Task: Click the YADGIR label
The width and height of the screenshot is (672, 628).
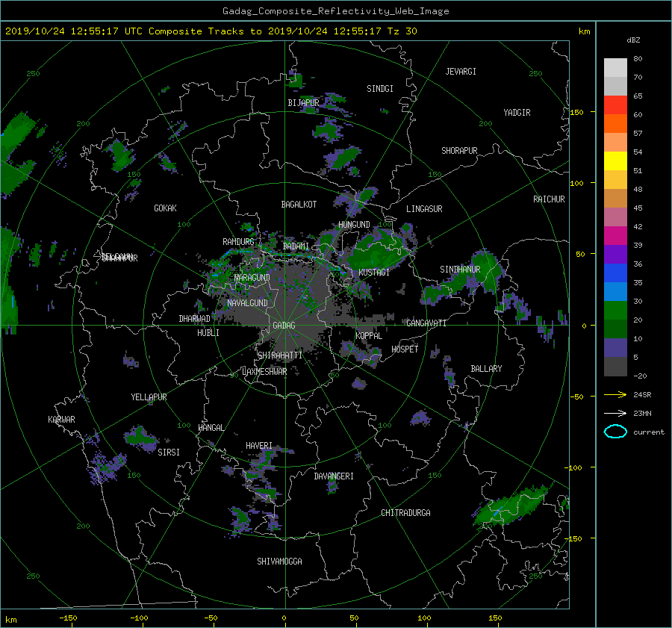Action: 517,113
